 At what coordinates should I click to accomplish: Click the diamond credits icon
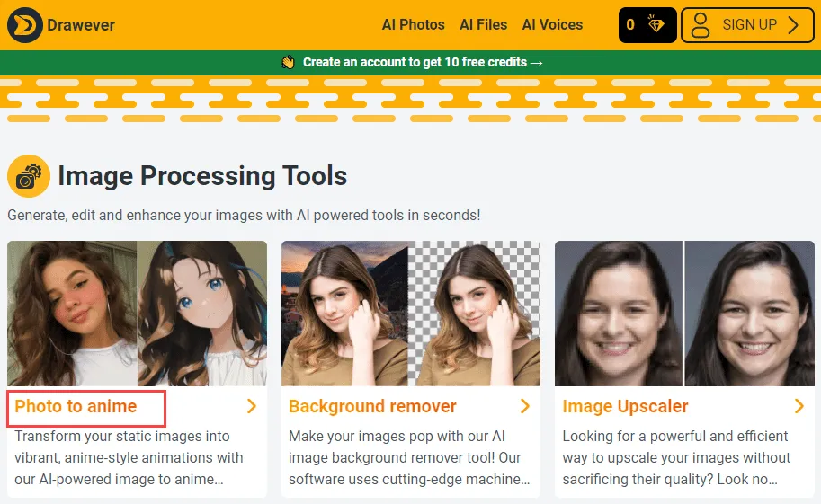click(656, 25)
